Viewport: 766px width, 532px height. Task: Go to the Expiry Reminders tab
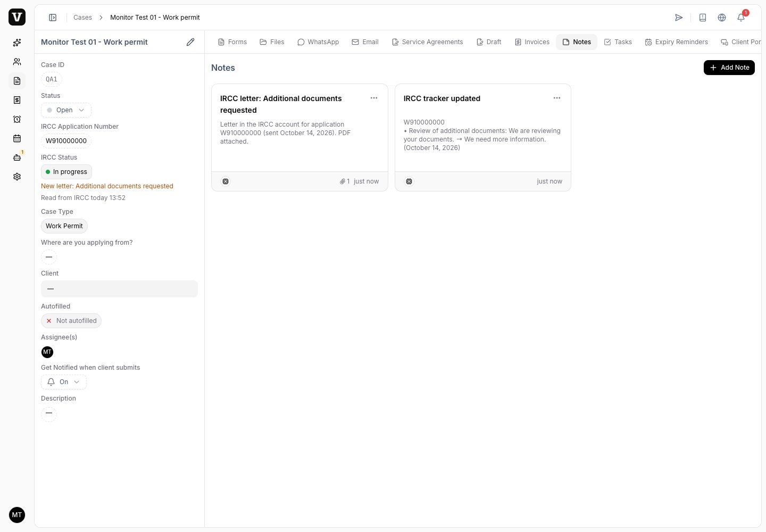[676, 42]
